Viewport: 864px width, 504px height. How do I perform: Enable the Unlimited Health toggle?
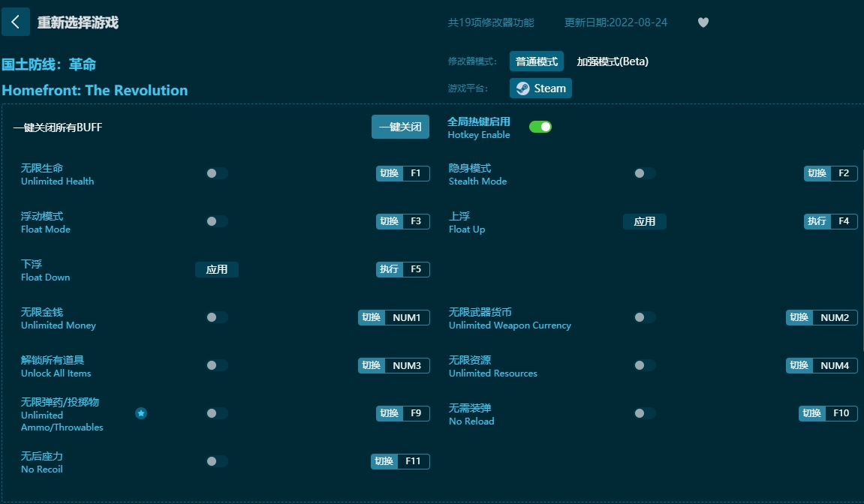[217, 173]
